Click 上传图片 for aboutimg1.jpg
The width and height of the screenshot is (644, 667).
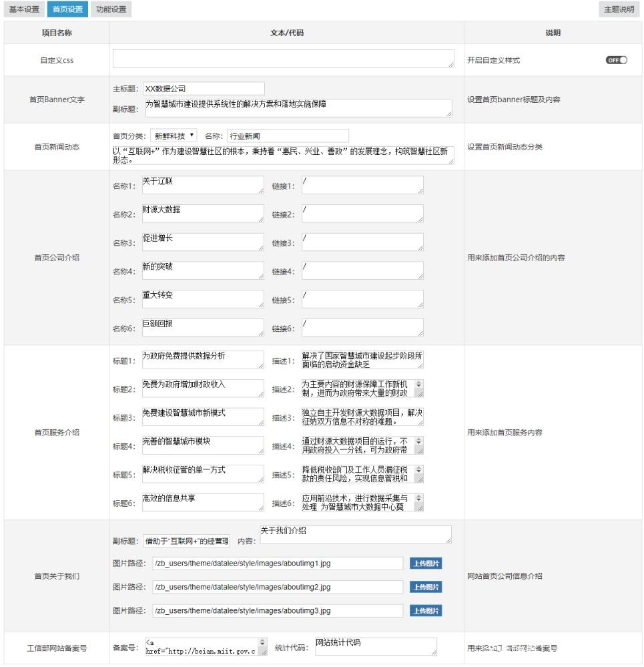click(425, 563)
